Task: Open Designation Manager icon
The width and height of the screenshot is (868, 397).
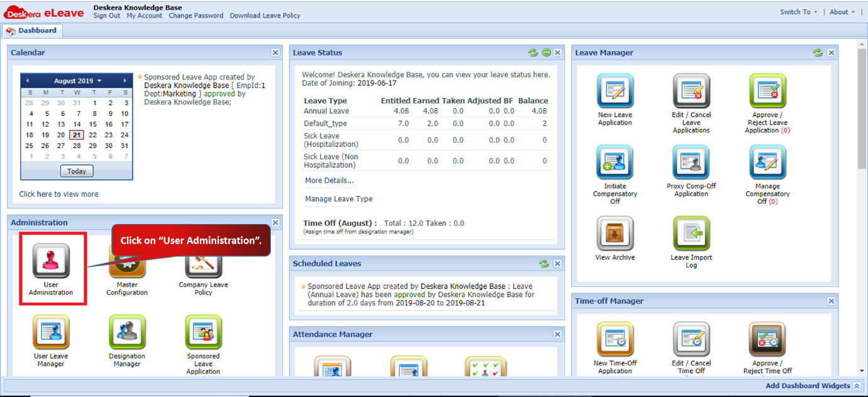Action: 128,332
